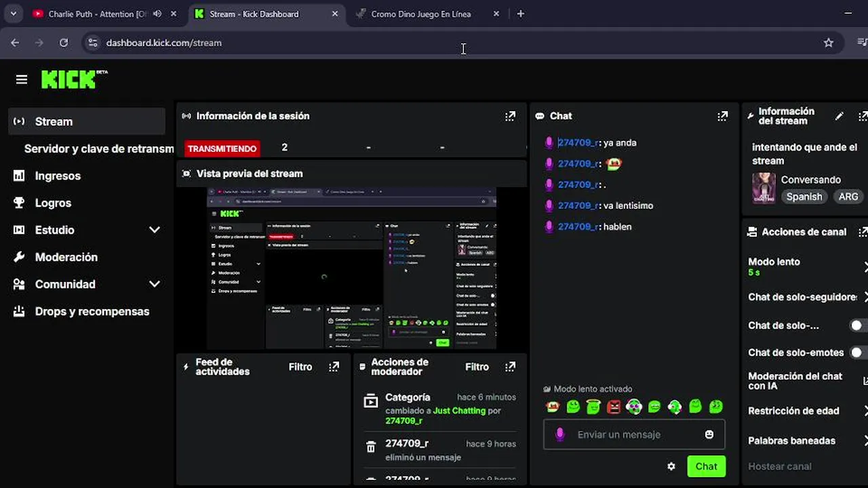This screenshot has width=868, height=488.
Task: Open the hamburger menu next to Kick logo
Action: (22, 80)
